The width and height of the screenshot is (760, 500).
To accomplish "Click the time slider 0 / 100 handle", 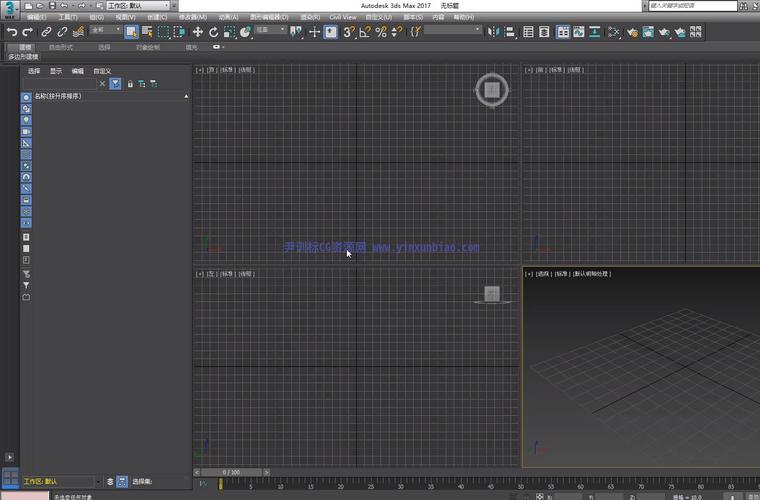I will coord(231,472).
